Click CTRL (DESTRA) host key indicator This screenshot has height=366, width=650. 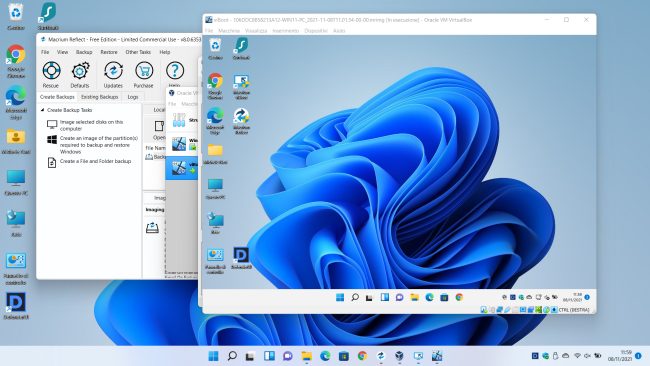click(x=574, y=310)
